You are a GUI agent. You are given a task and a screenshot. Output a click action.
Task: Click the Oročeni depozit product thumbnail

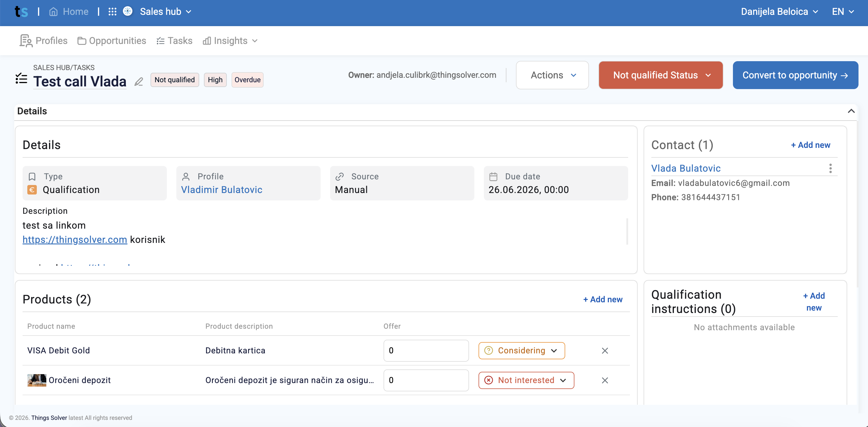pyautogui.click(x=37, y=380)
